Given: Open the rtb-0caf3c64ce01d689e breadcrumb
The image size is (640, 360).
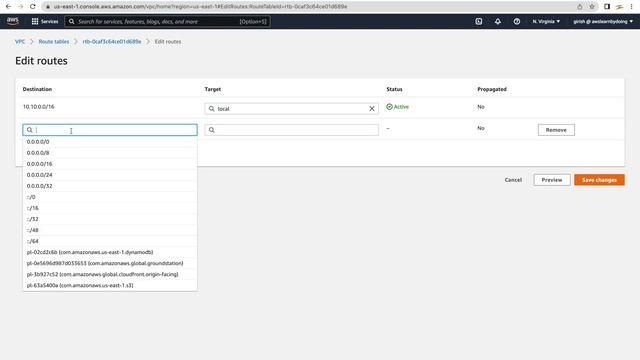Looking at the screenshot, I should coord(112,42).
